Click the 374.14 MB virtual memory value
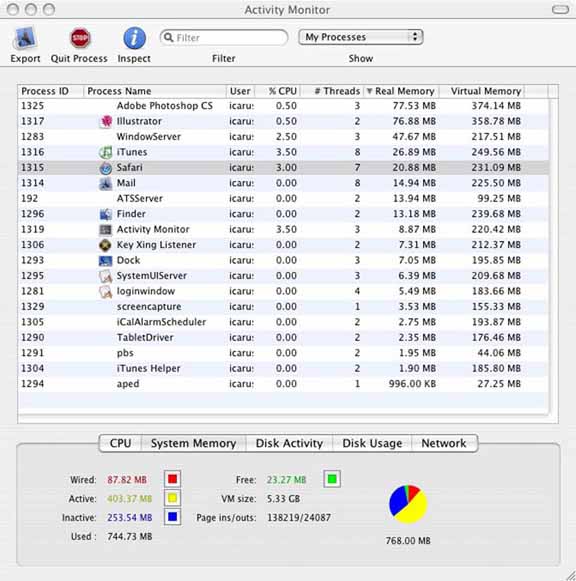Screen dimensions: 576x581 (x=496, y=106)
